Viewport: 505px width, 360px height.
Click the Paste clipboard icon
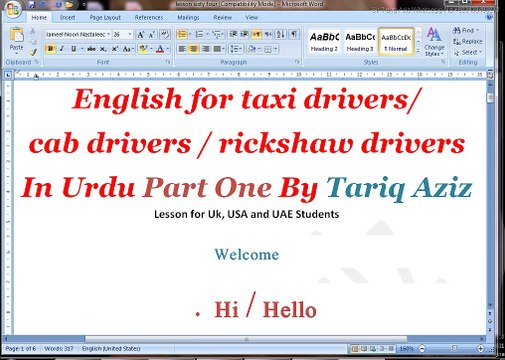(16, 34)
